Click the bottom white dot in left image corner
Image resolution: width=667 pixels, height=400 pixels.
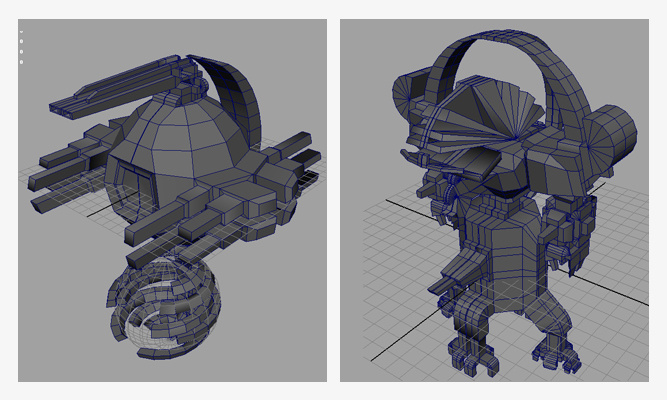click(x=21, y=61)
